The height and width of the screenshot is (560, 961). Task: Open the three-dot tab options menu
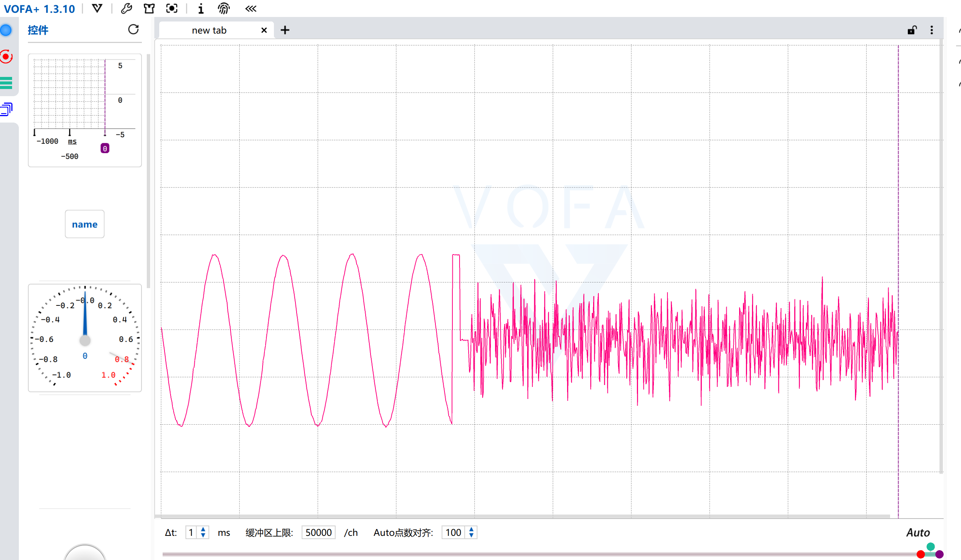pyautogui.click(x=932, y=30)
